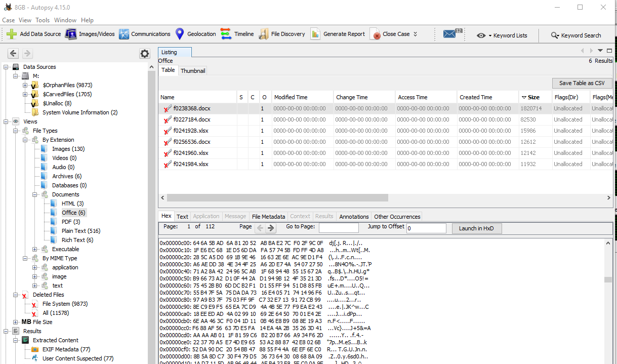Viewport: 617px width, 364px height.
Task: Open the Tools menu
Action: 43,20
